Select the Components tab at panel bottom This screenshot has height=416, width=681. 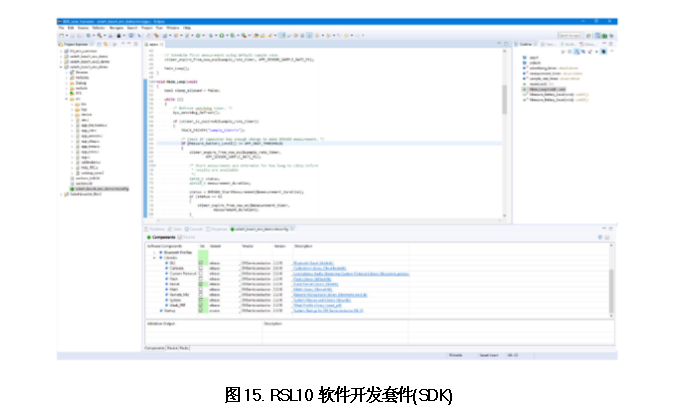pos(155,348)
